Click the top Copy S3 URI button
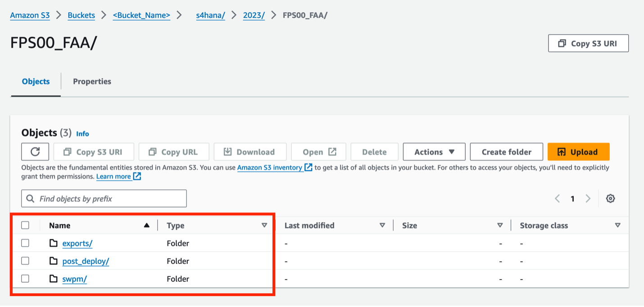 [x=588, y=43]
